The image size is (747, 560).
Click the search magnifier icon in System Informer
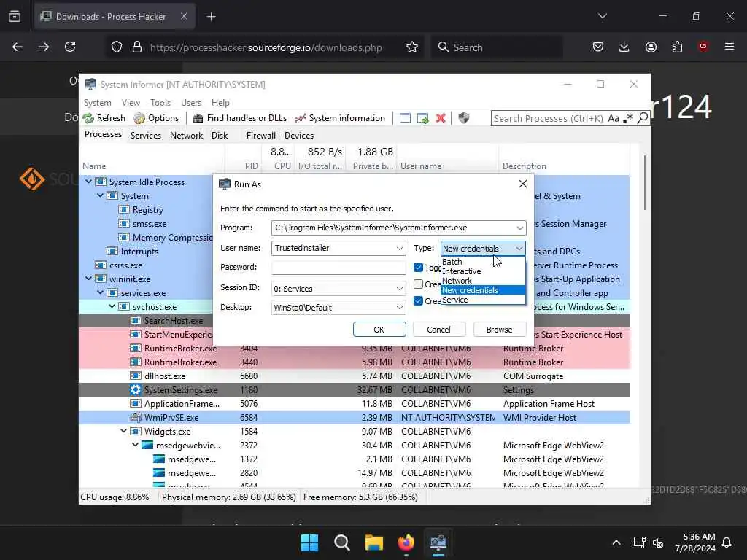(642, 117)
